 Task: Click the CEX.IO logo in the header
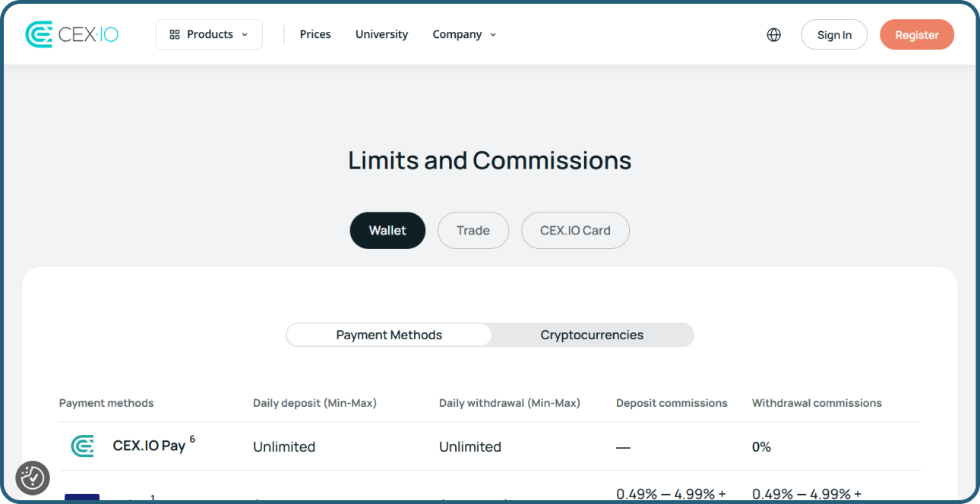pos(71,33)
